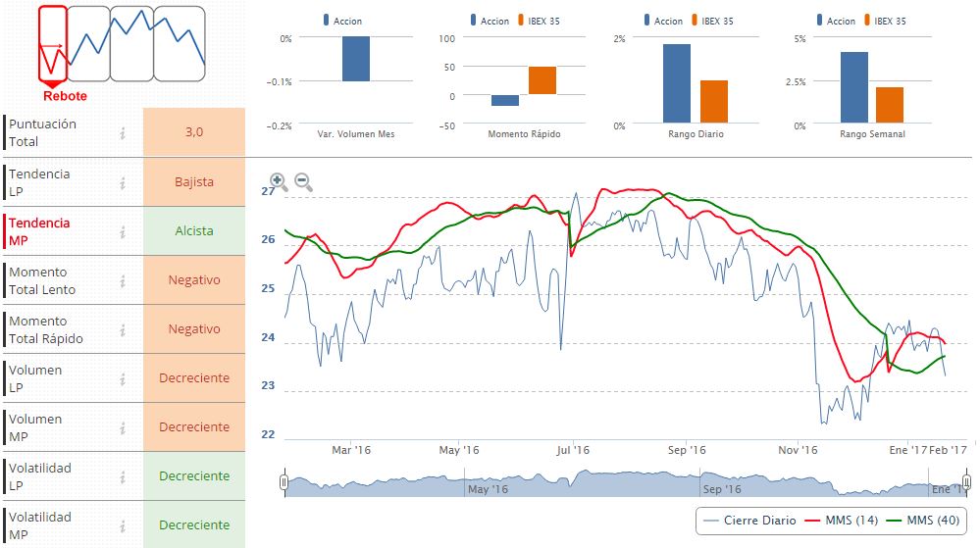The width and height of the screenshot is (980, 548).
Task: Select the Volatilidad MP row label
Action: pyautogui.click(x=40, y=525)
